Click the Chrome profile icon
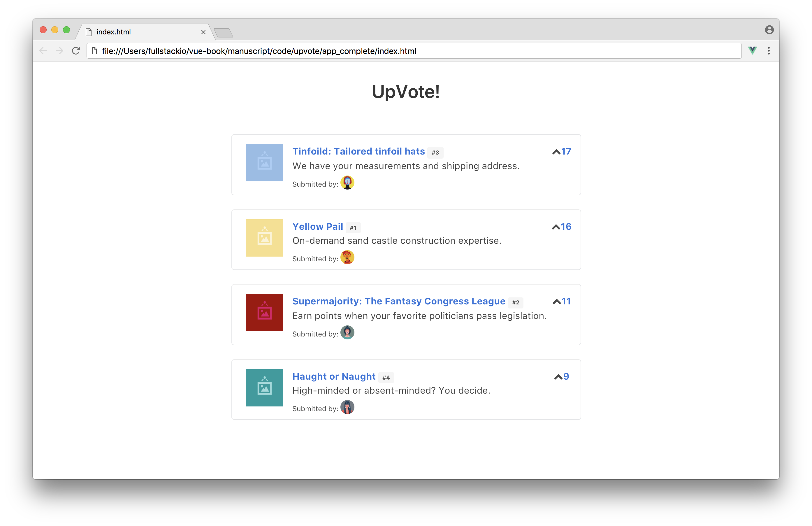Screen dimensions: 812x526 (x=769, y=30)
